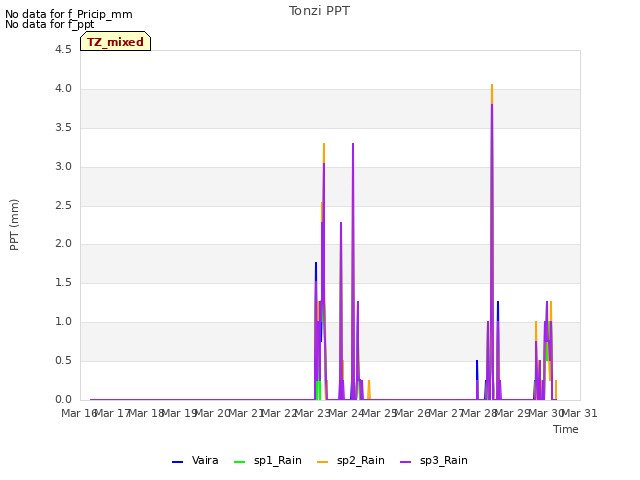
Task: Click the purple sp3_Rain legend color marker
Action: coord(406,462)
